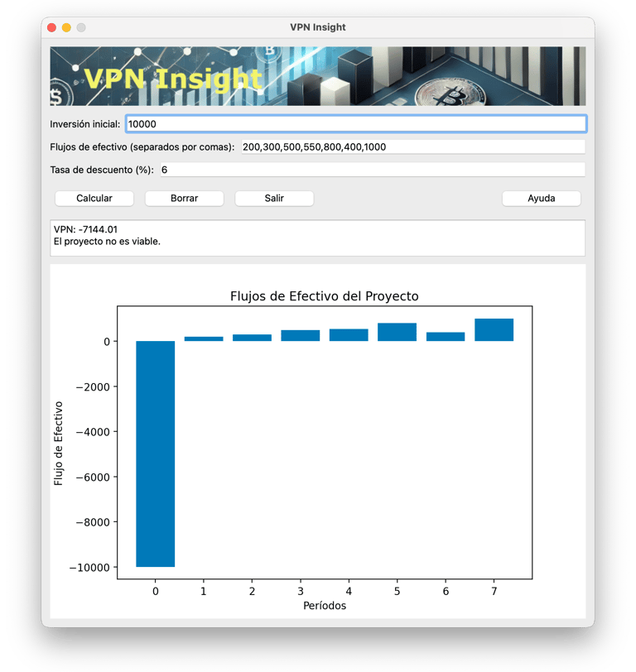Click the period 3 bar in chart

coord(301,335)
